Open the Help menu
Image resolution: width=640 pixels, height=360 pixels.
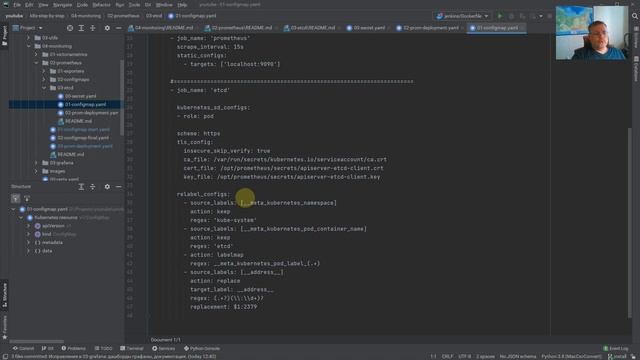(182, 5)
